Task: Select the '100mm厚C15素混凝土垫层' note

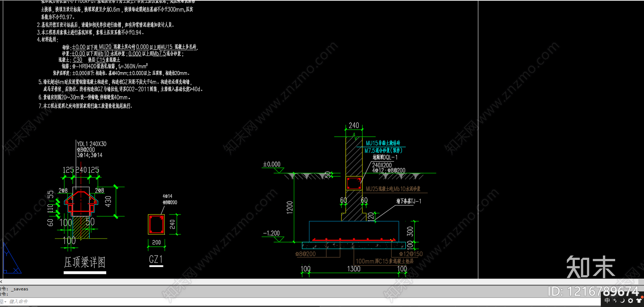Action: [384, 261]
